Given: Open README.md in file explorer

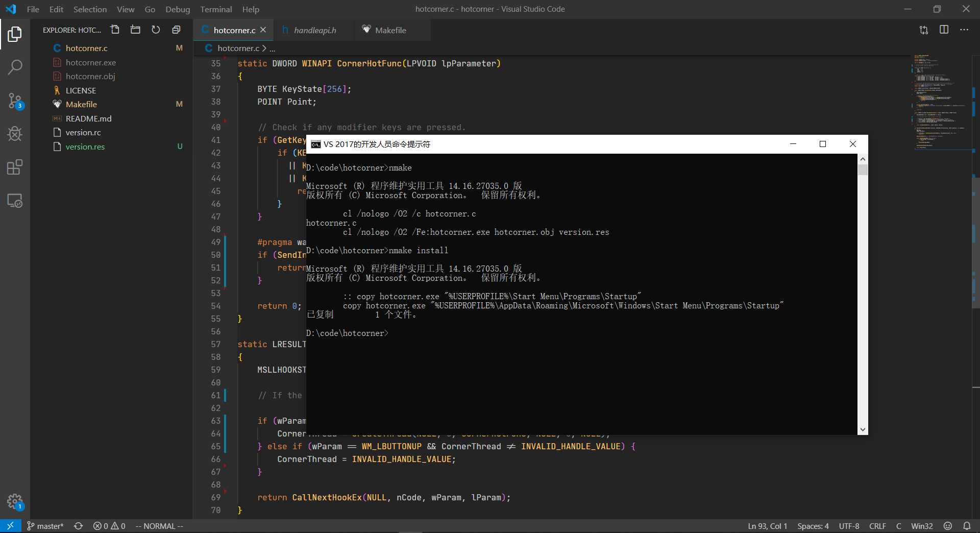Looking at the screenshot, I should pyautogui.click(x=111, y=118).
